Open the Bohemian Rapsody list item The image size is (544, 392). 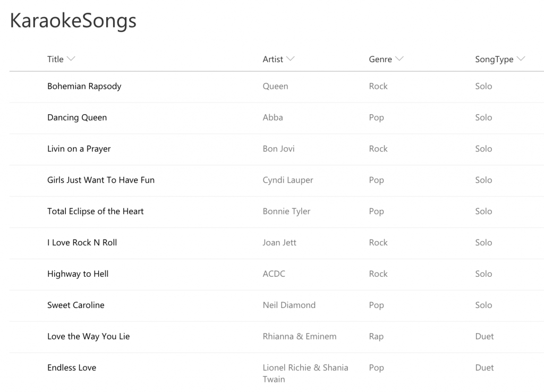84,87
